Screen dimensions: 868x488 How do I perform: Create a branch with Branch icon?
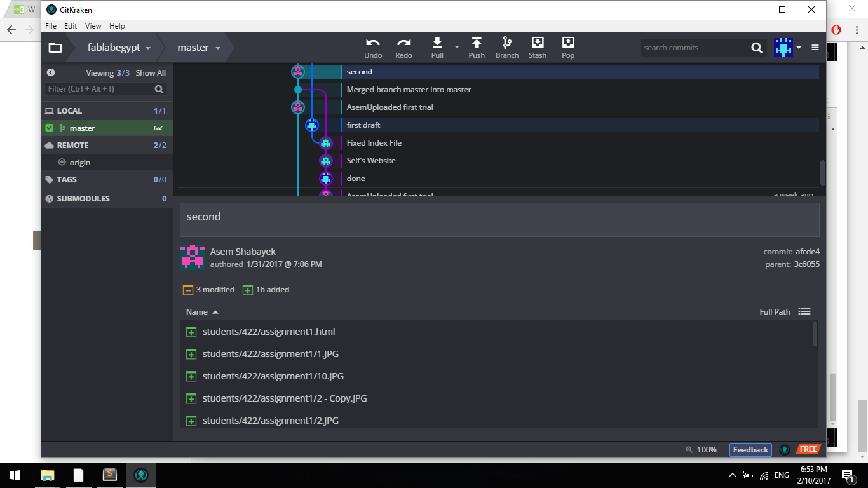507,43
